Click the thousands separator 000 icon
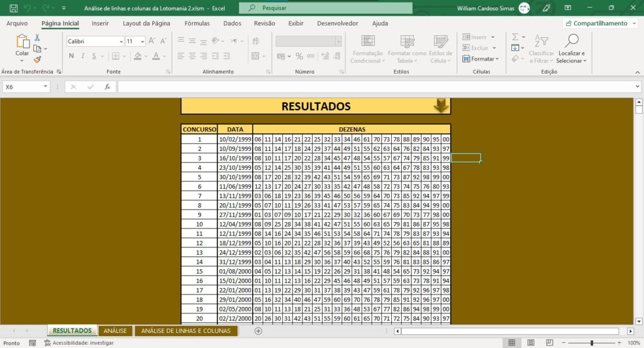 [311, 56]
